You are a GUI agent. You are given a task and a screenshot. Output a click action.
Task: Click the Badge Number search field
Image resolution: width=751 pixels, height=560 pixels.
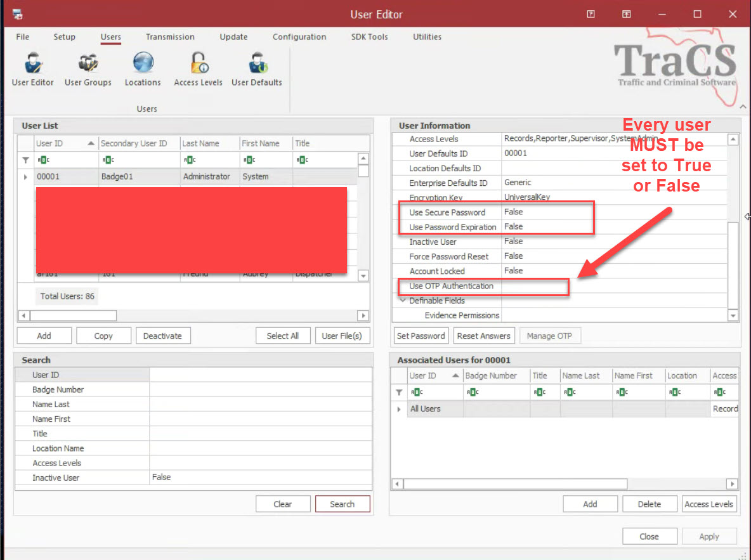260,389
